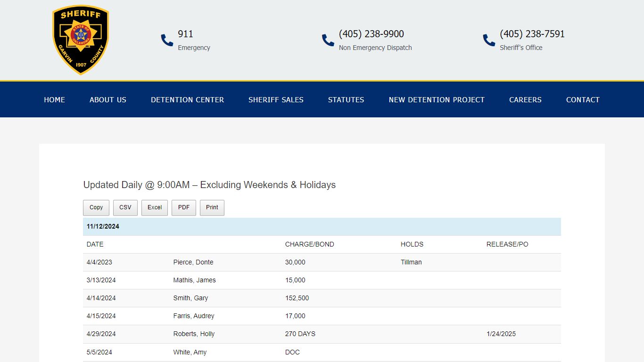
Task: Visit the CAREERS page
Action: point(525,100)
